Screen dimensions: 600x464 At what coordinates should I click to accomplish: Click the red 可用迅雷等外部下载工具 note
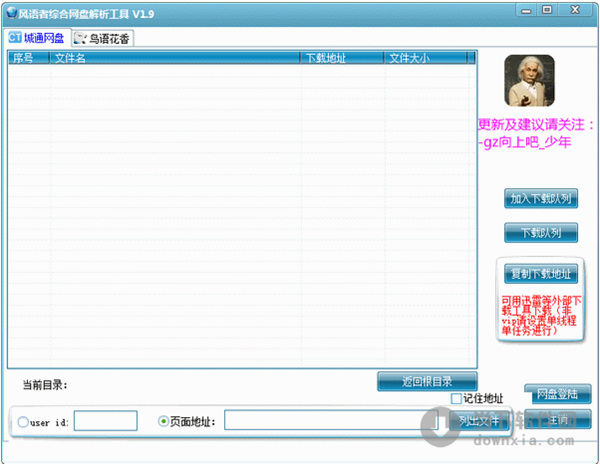(541, 316)
